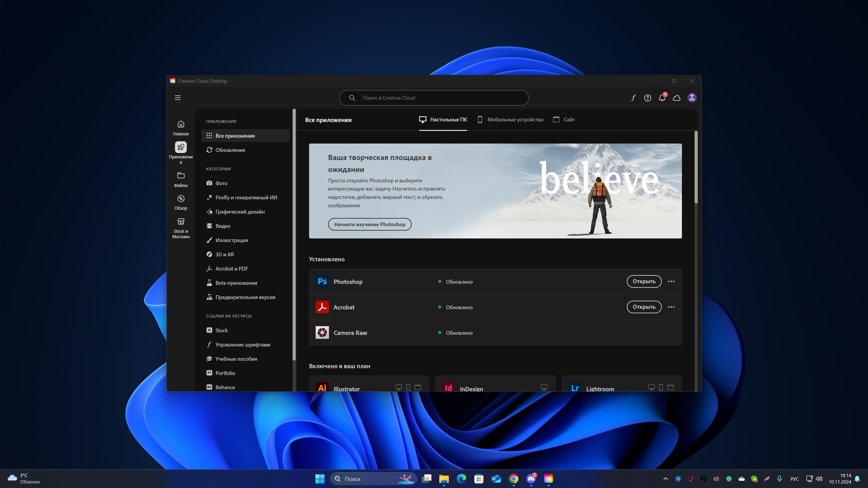Open Файлы in the left rail
The width and height of the screenshot is (868, 488).
pos(181,179)
